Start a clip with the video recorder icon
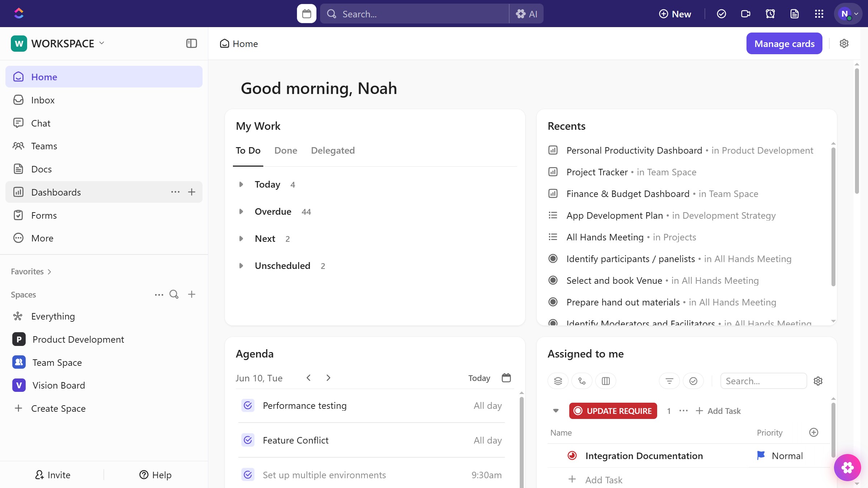The width and height of the screenshot is (868, 488). pyautogui.click(x=745, y=13)
